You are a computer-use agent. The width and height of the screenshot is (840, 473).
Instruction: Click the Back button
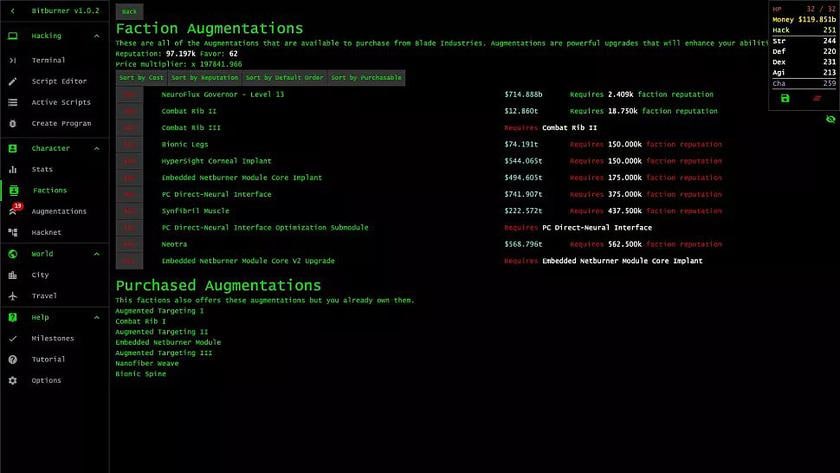click(x=129, y=11)
